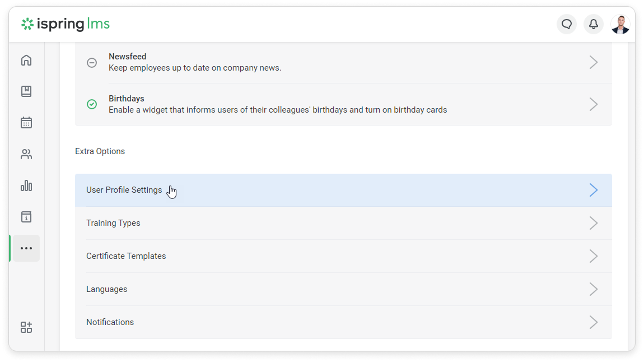Open the Home icon in sidebar
The image size is (644, 362).
[x=26, y=61]
